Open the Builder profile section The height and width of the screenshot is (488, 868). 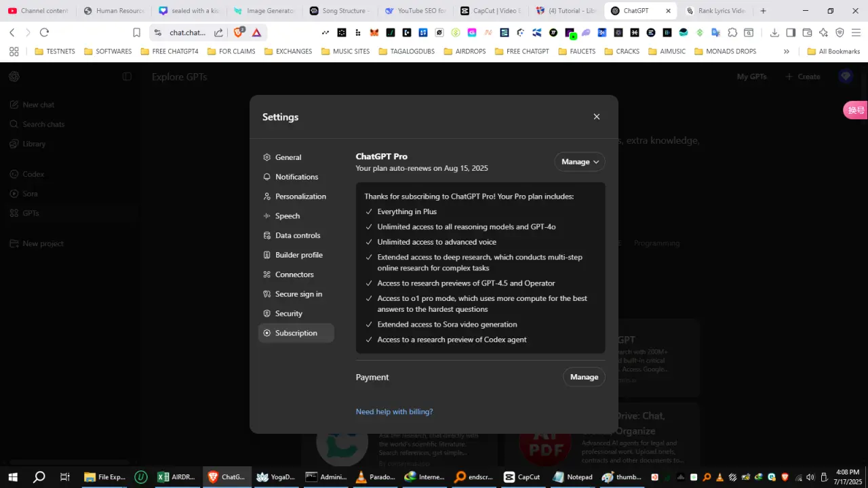click(296, 255)
